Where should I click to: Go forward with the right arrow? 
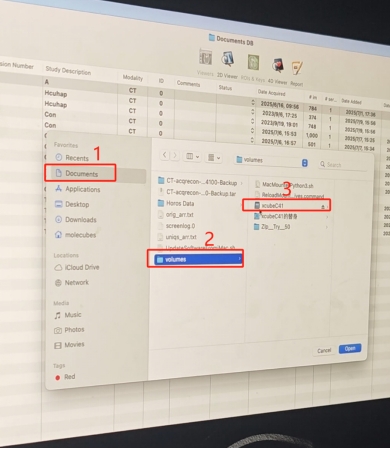pyautogui.click(x=175, y=156)
